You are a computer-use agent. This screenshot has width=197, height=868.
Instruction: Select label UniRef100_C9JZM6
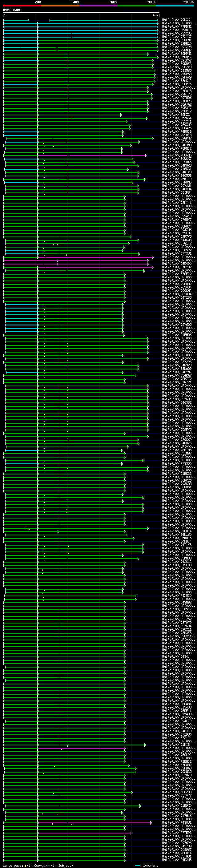pyautogui.click(x=177, y=230)
